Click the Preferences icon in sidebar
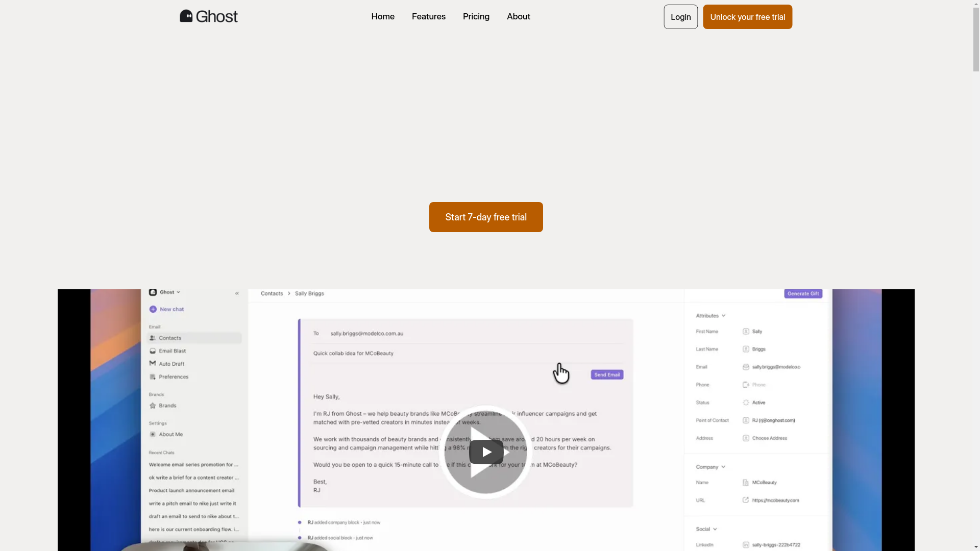Image resolution: width=980 pixels, height=551 pixels. 152,377
